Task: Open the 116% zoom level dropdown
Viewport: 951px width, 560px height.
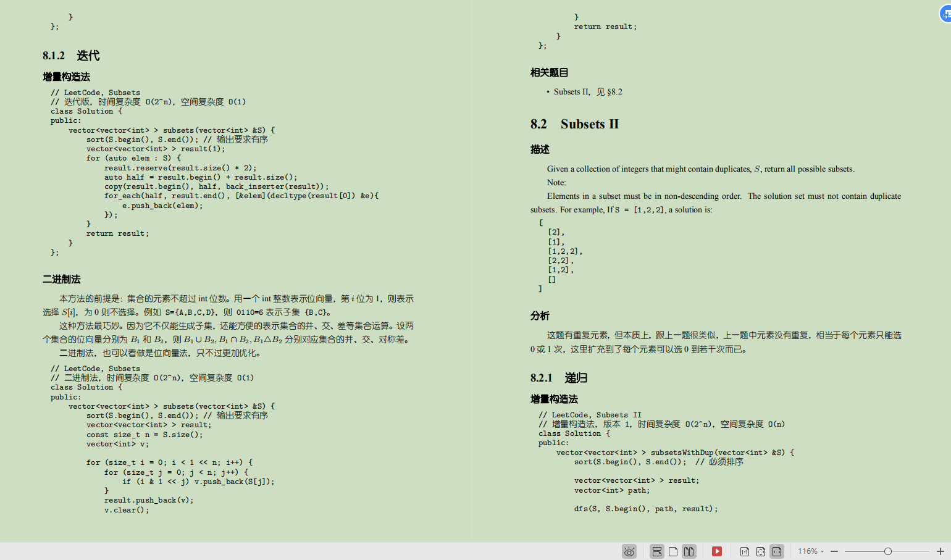Action: click(x=810, y=551)
